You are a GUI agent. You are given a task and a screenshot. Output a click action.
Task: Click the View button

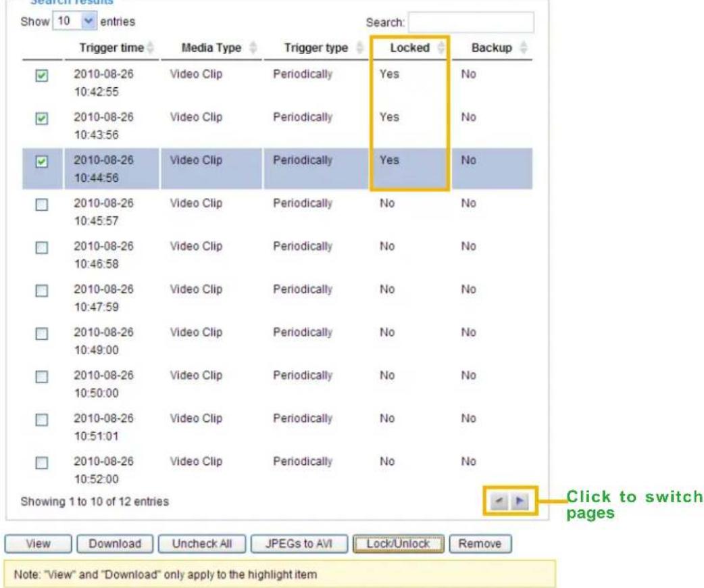click(38, 543)
